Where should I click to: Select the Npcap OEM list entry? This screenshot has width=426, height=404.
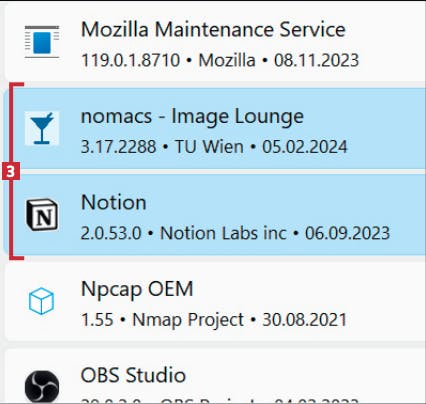pyautogui.click(x=215, y=302)
